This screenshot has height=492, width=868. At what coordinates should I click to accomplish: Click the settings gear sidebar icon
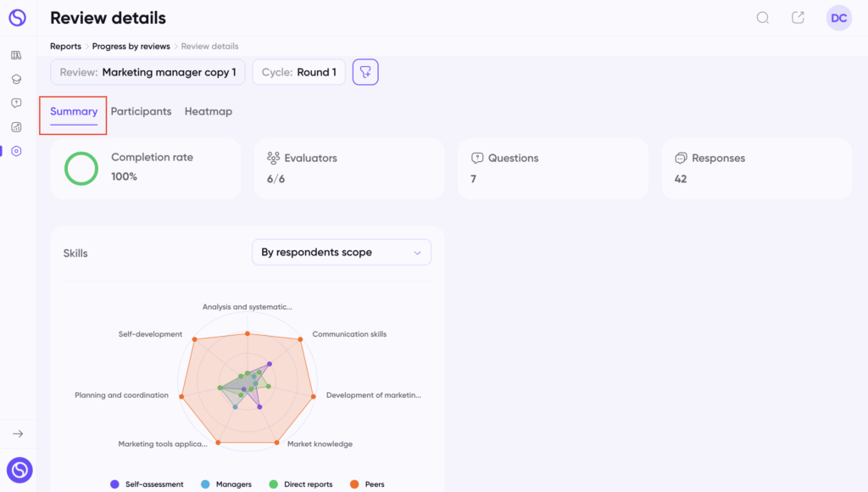pyautogui.click(x=16, y=151)
